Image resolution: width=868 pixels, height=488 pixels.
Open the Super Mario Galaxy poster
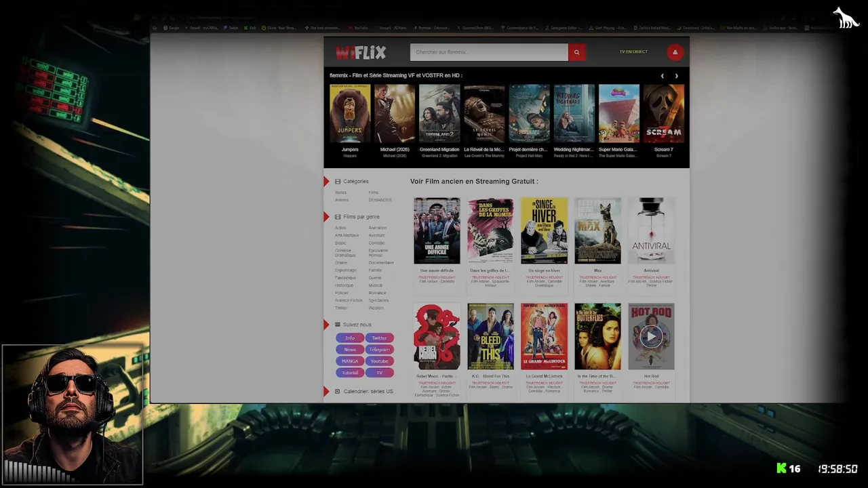pos(618,113)
